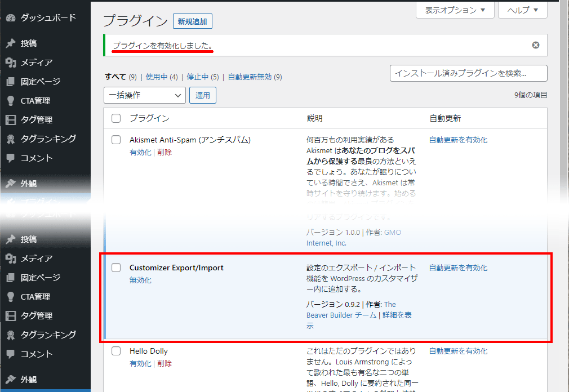Click the media icon beside upper メディア
This screenshot has width=569, height=392.
10,63
